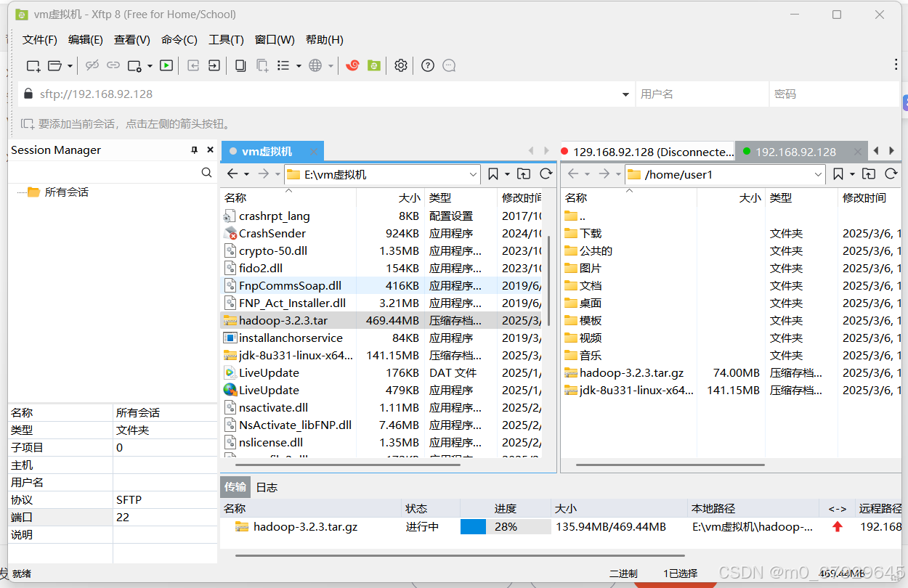Click the transfer-left arrow icon
This screenshot has width=908, height=588.
(x=193, y=65)
